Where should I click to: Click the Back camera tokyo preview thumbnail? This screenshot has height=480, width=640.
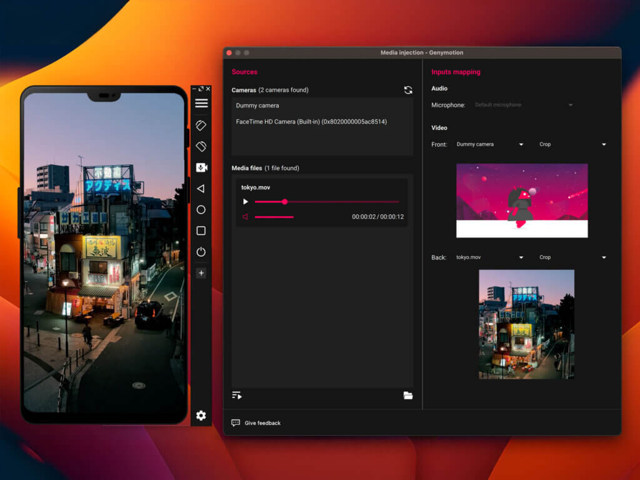[x=527, y=324]
